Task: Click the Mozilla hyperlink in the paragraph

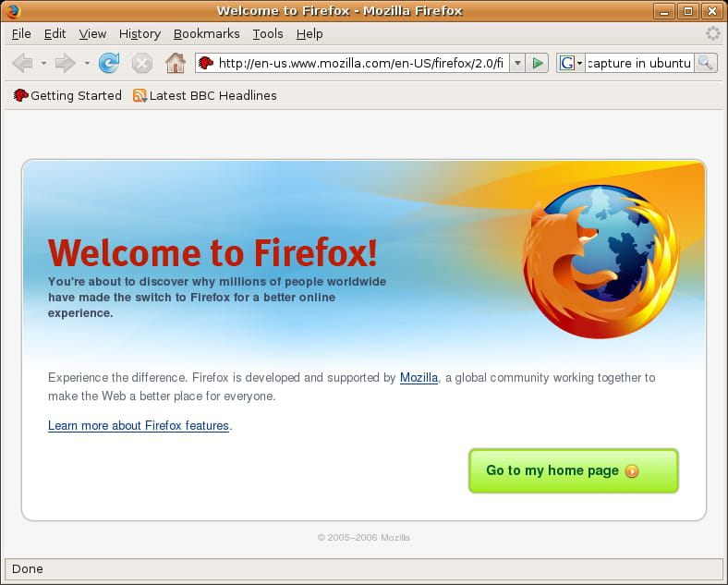Action: [419, 377]
